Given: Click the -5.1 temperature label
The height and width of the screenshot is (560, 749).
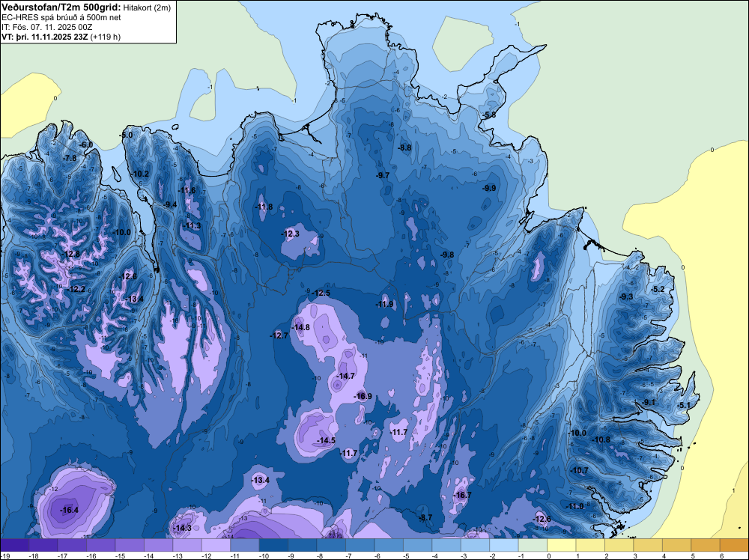Looking at the screenshot, I should click(684, 405).
